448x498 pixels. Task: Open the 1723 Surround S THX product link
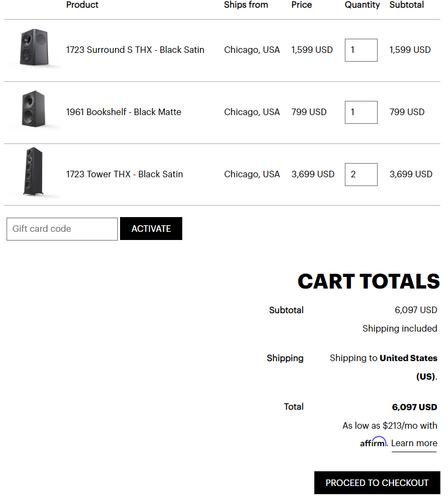click(x=135, y=50)
